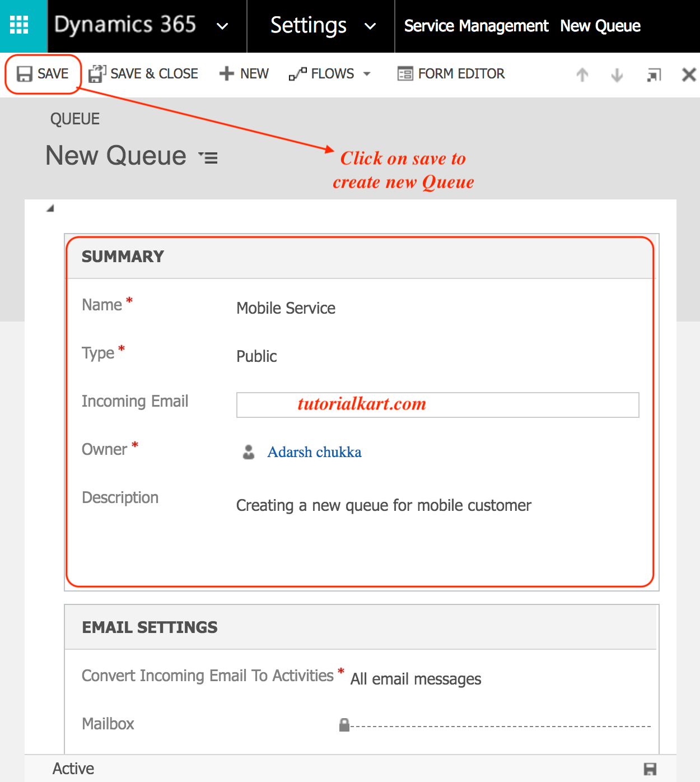The height and width of the screenshot is (782, 700).
Task: Open the form selector beside New Queue
Action: pos(208,157)
